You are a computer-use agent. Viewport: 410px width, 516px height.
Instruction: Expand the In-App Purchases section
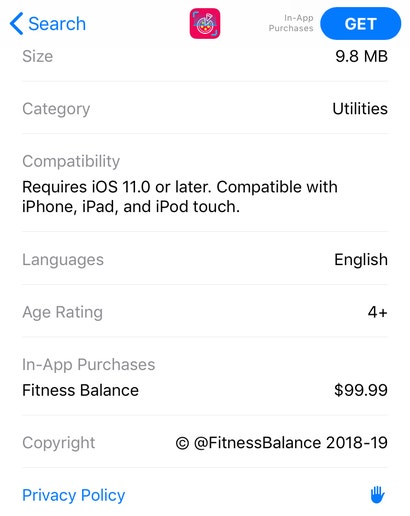(x=89, y=365)
